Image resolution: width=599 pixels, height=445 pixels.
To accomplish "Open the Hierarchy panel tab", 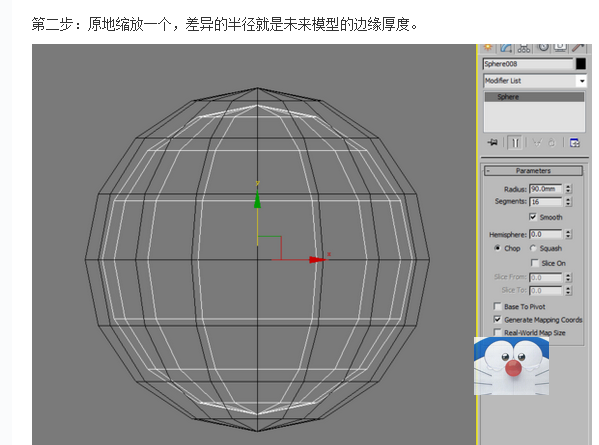I will click(x=524, y=48).
